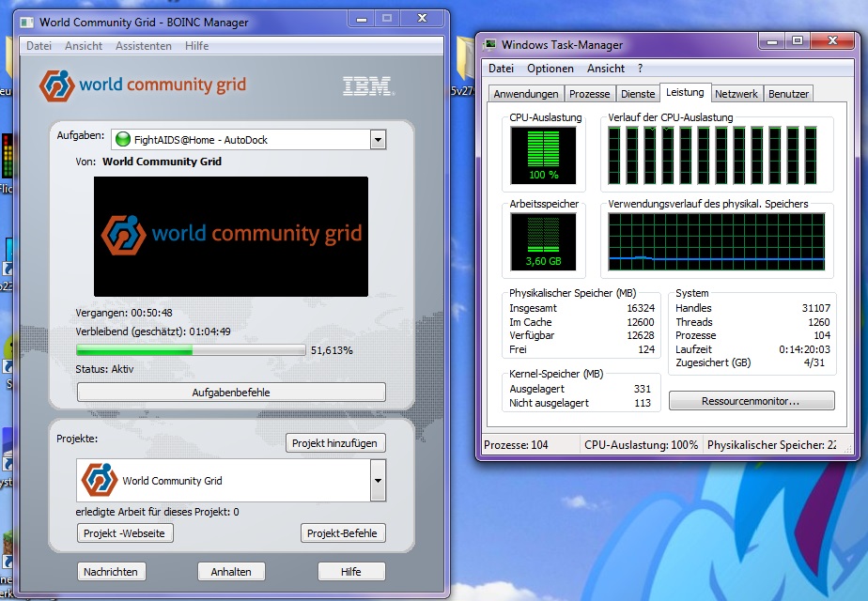Click the World Community Grid logo in the BOINC header
Viewport: 868px width, 601px height.
coord(142,85)
